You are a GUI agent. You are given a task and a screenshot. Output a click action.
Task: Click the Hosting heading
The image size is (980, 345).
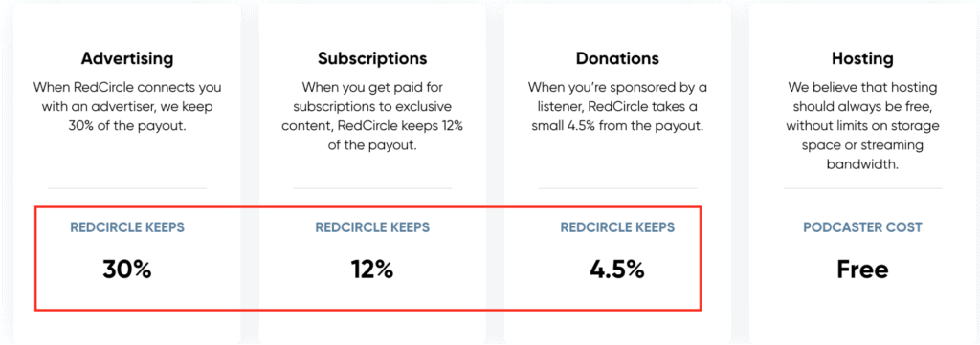coord(862,59)
